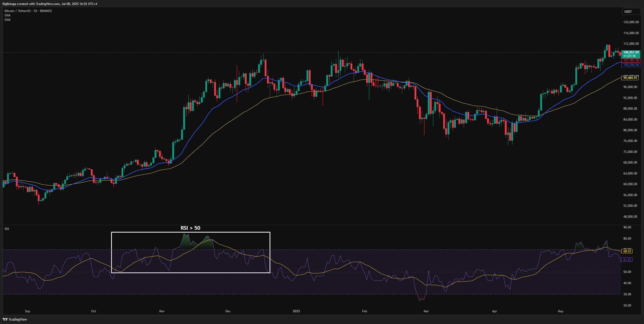Click the May label on time axis
The height and width of the screenshot is (324, 644).
pos(561,311)
